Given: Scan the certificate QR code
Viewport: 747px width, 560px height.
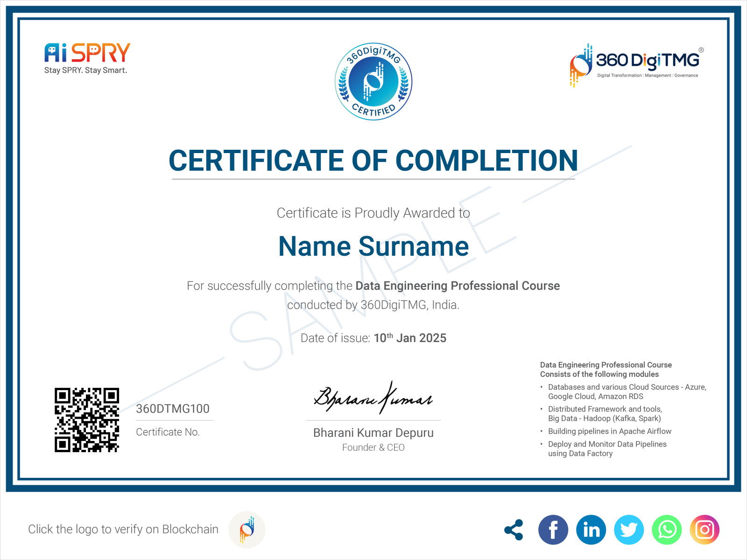Looking at the screenshot, I should coord(87,419).
